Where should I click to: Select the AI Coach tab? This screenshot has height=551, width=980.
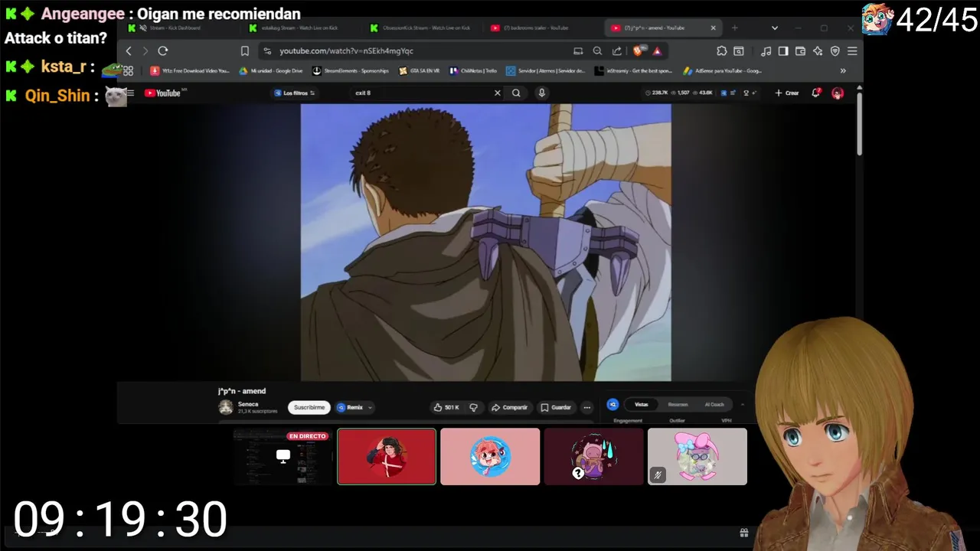714,405
